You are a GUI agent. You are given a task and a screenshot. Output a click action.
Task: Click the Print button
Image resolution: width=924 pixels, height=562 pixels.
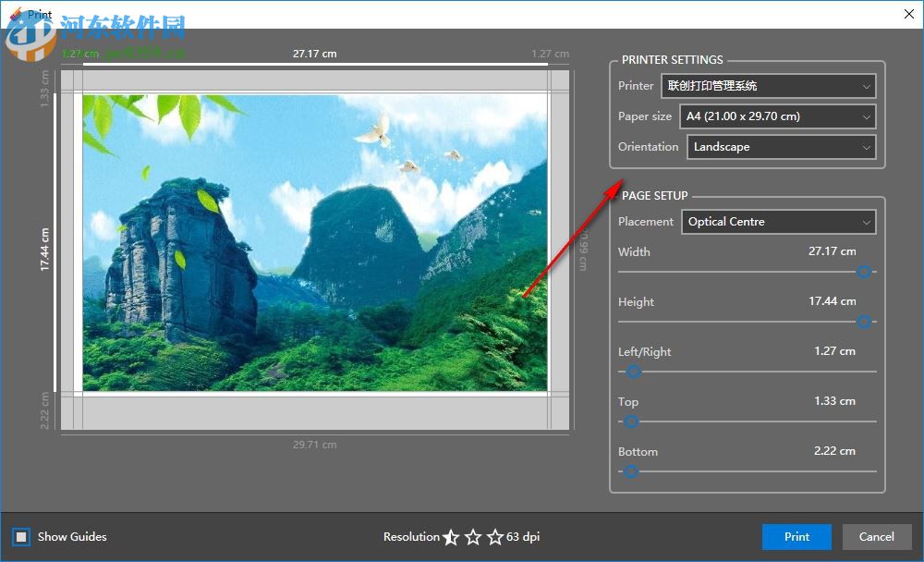(796, 536)
